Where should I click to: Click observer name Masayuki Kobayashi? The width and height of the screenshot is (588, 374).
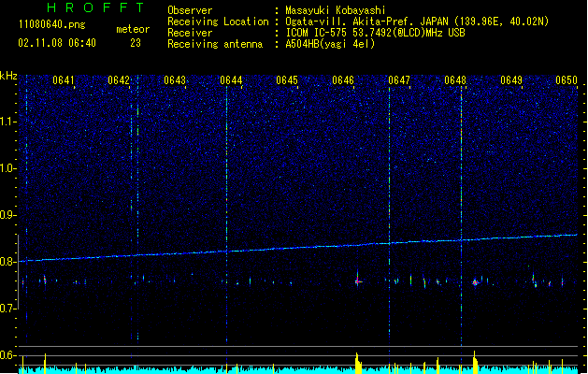pyautogui.click(x=335, y=10)
